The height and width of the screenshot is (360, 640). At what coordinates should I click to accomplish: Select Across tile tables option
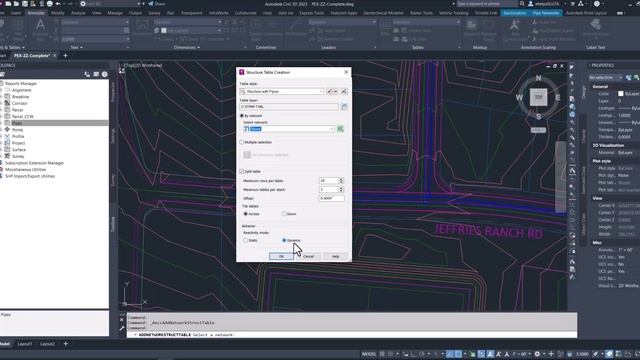246,214
